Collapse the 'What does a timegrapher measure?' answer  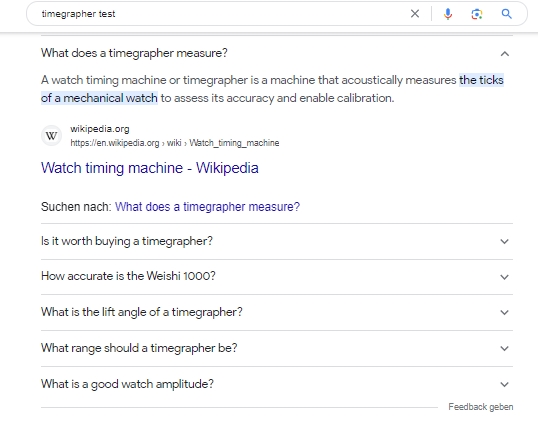tap(504, 54)
